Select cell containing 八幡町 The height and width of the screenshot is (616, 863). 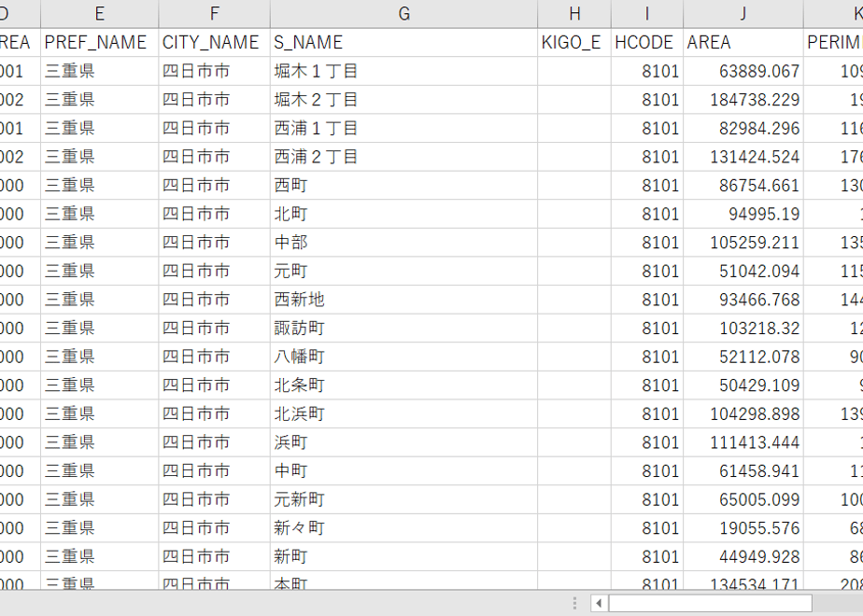coord(404,357)
